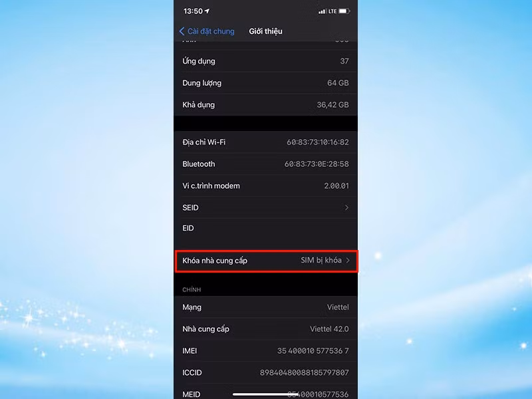Tap the Viettel 42.0 carrier value

point(329,329)
